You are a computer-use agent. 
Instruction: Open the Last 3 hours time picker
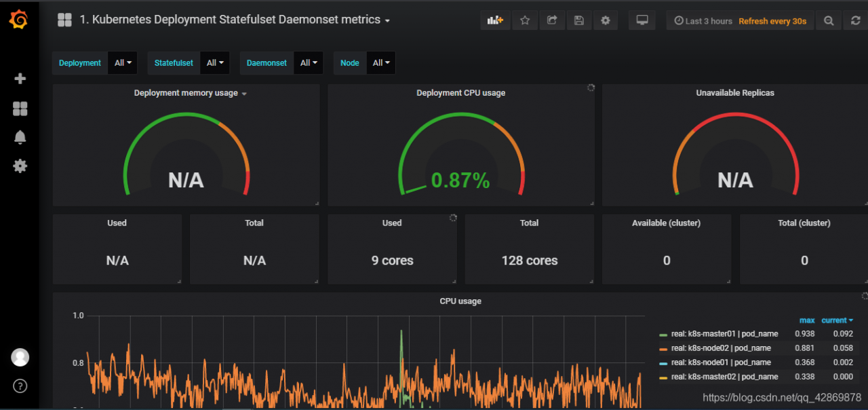click(x=703, y=21)
